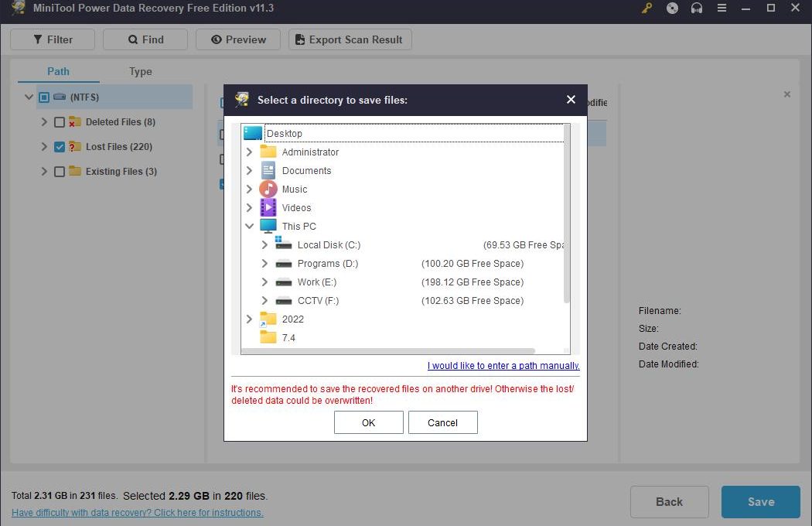
Task: Click the Desktop icon in dialog
Action: click(x=253, y=133)
